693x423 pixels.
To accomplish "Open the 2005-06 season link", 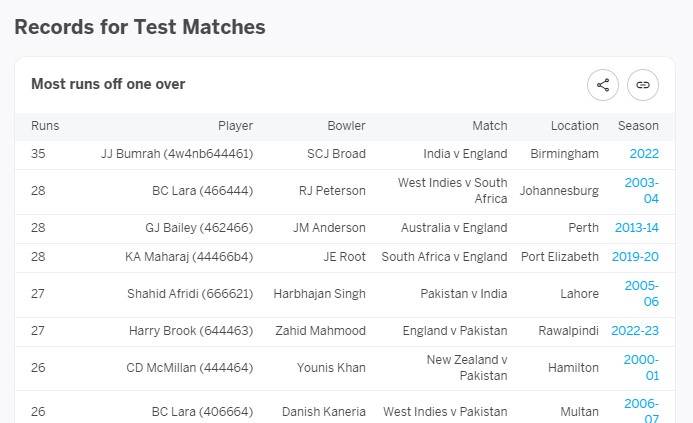I will 642,293.
